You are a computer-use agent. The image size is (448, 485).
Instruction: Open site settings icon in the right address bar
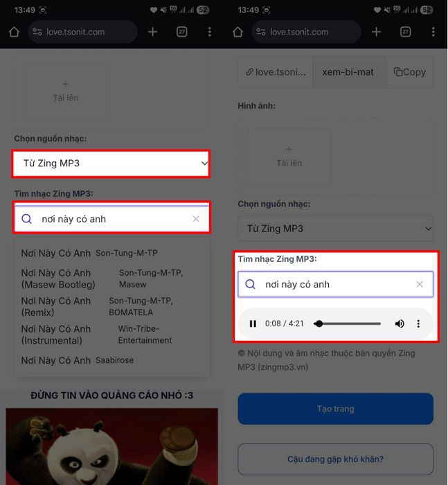pyautogui.click(x=261, y=32)
